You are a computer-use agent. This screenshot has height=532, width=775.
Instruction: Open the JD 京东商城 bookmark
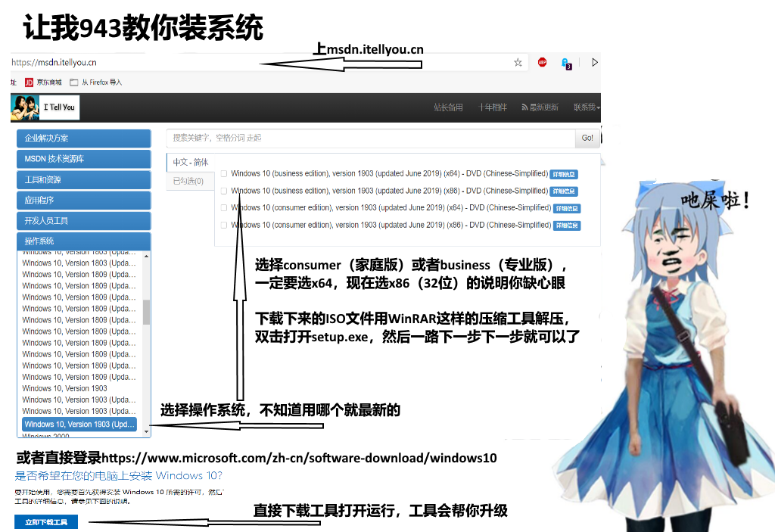point(43,82)
